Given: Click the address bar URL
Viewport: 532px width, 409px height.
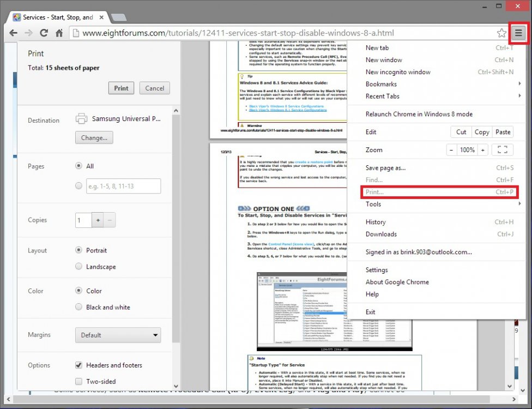Looking at the screenshot, I should click(238, 33).
